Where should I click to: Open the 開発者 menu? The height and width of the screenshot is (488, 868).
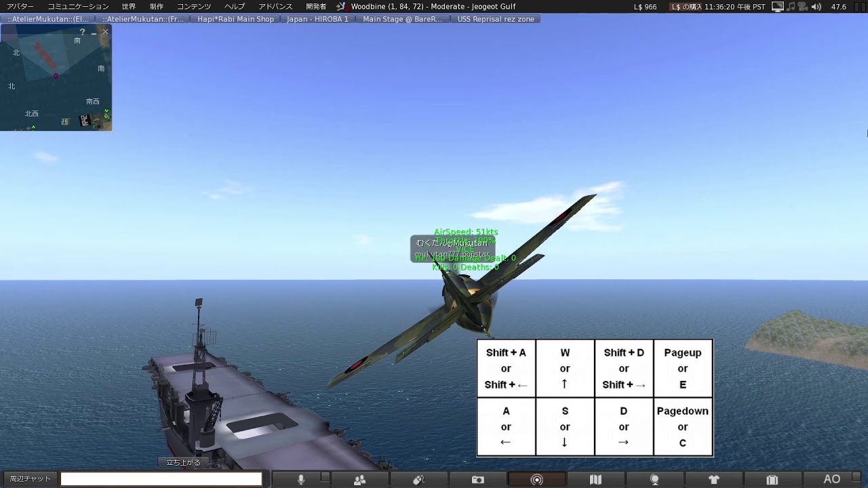[316, 7]
